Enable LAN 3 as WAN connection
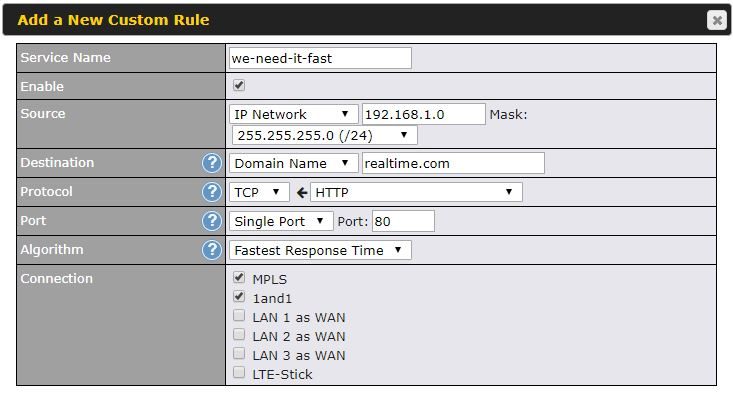The width and height of the screenshot is (733, 394). pos(239,353)
